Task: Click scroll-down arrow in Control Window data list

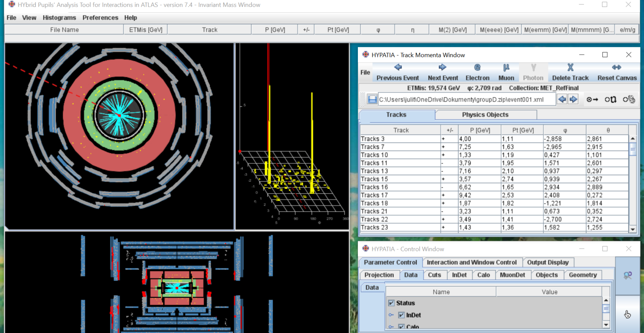Action: click(606, 324)
